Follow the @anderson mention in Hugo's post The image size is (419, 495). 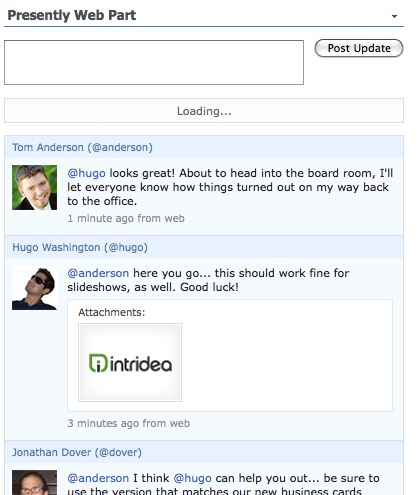[x=98, y=273]
